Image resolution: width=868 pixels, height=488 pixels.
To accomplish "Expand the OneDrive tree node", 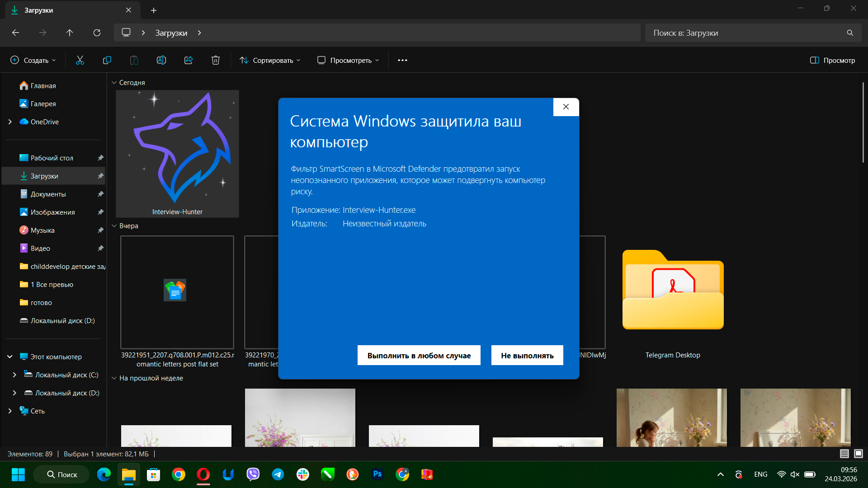I will click(x=10, y=122).
